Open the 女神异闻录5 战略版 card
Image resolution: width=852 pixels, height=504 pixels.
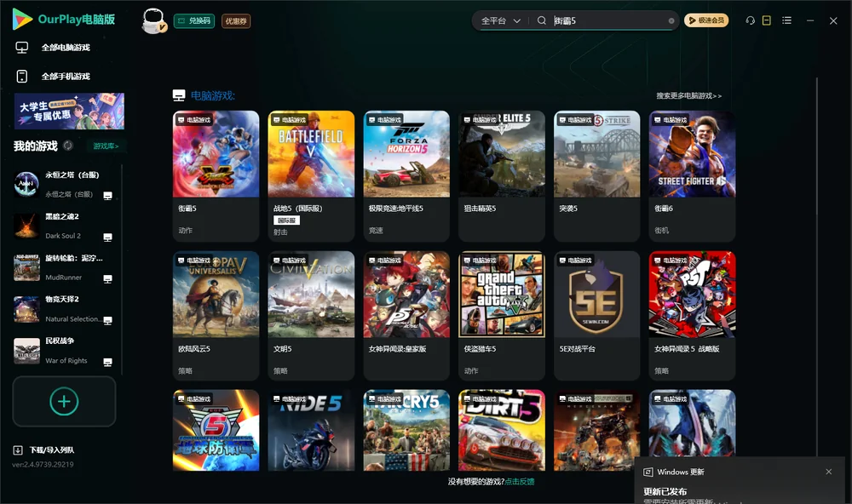pyautogui.click(x=692, y=316)
